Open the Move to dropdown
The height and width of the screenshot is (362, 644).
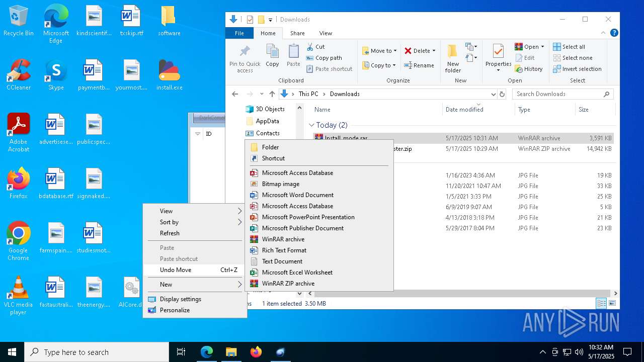(x=379, y=51)
